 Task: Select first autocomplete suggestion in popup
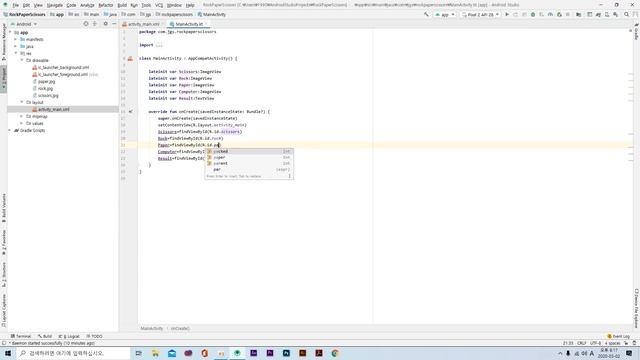pos(249,151)
